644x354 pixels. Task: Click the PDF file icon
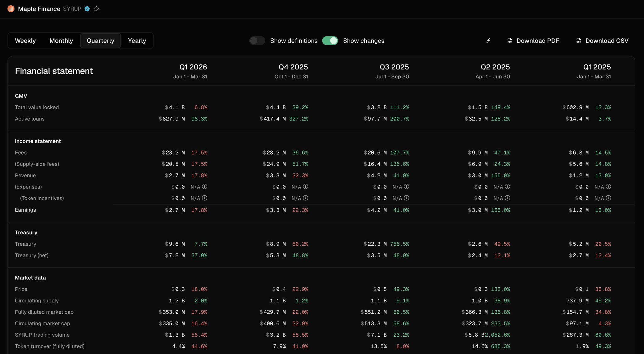[510, 41]
